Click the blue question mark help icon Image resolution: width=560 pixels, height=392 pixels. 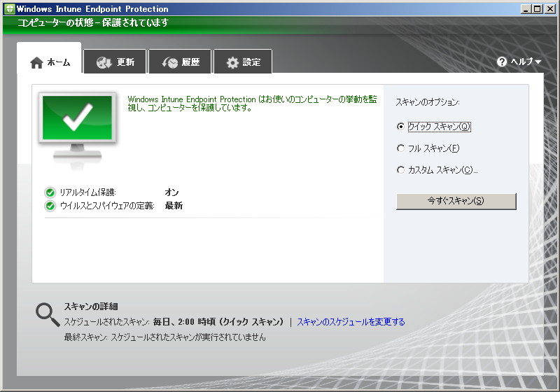(x=502, y=62)
